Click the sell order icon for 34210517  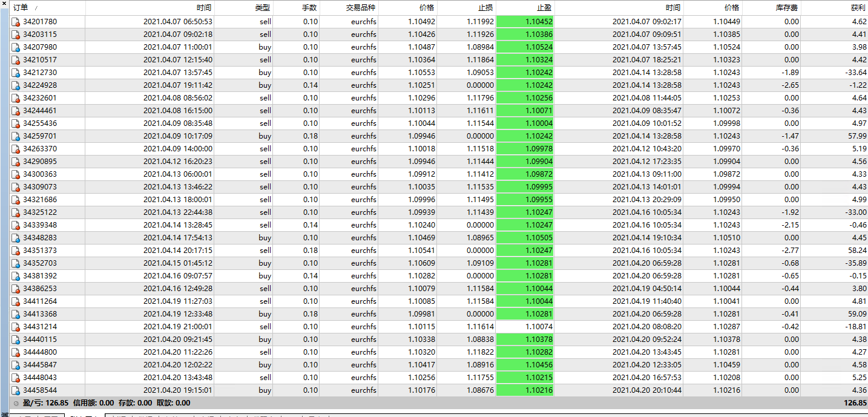[x=16, y=60]
